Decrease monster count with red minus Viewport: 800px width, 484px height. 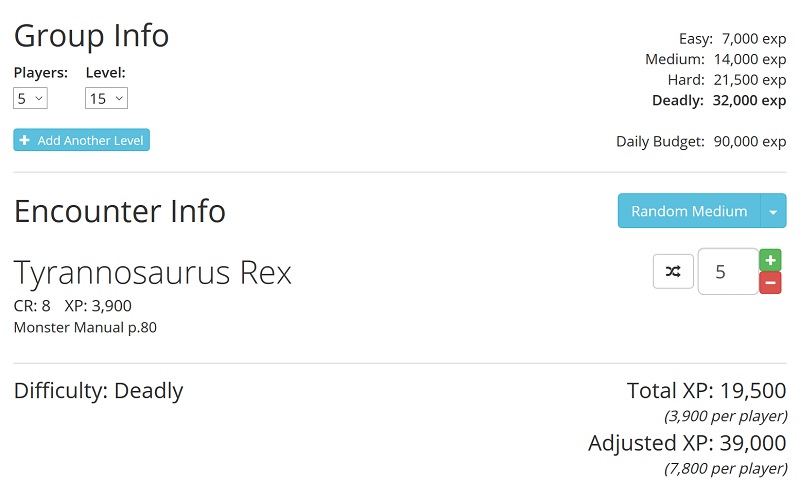[x=770, y=283]
